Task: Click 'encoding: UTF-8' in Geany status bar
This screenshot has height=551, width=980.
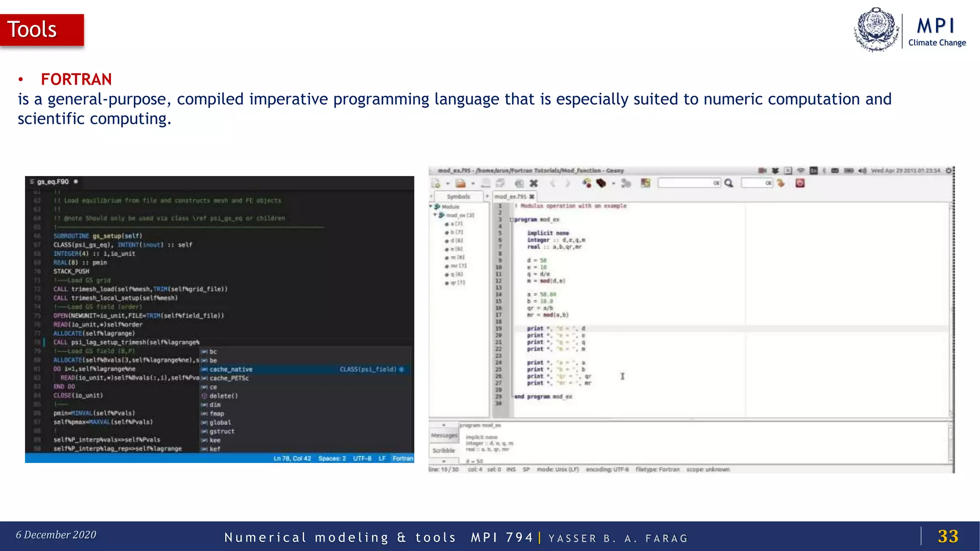Action: 607,469
